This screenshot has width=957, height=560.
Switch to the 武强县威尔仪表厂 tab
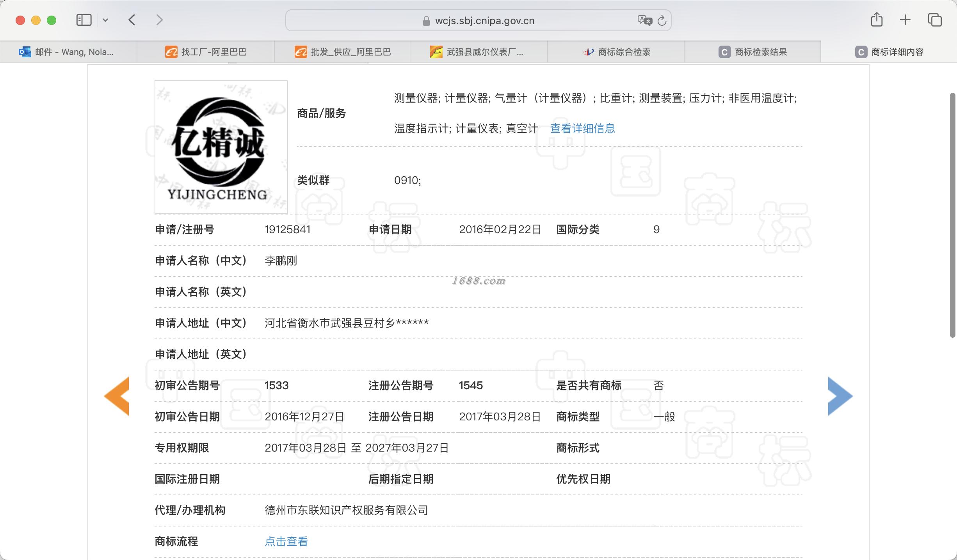pyautogui.click(x=477, y=52)
